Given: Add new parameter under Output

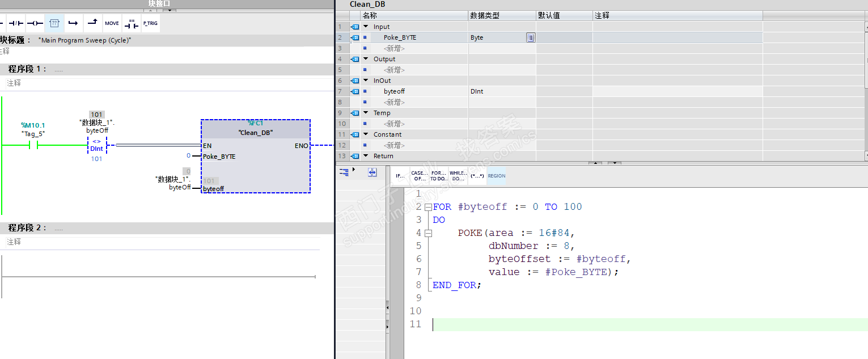Looking at the screenshot, I should point(394,70).
